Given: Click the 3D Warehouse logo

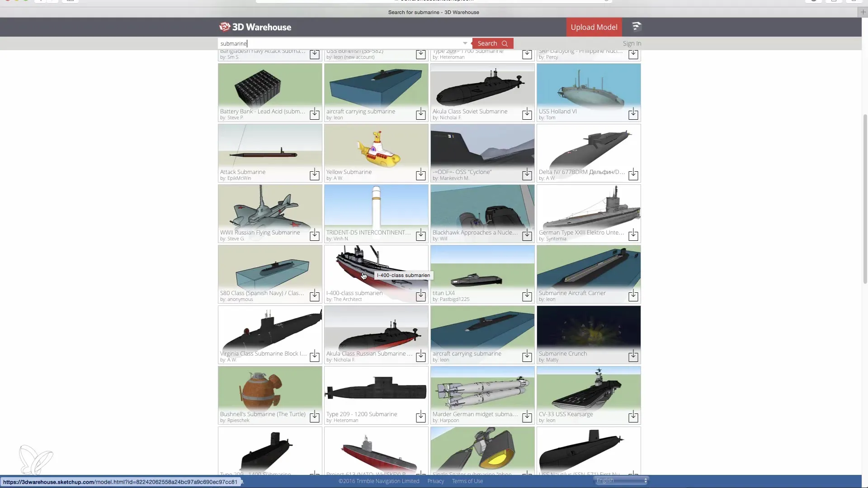Looking at the screenshot, I should [x=255, y=27].
